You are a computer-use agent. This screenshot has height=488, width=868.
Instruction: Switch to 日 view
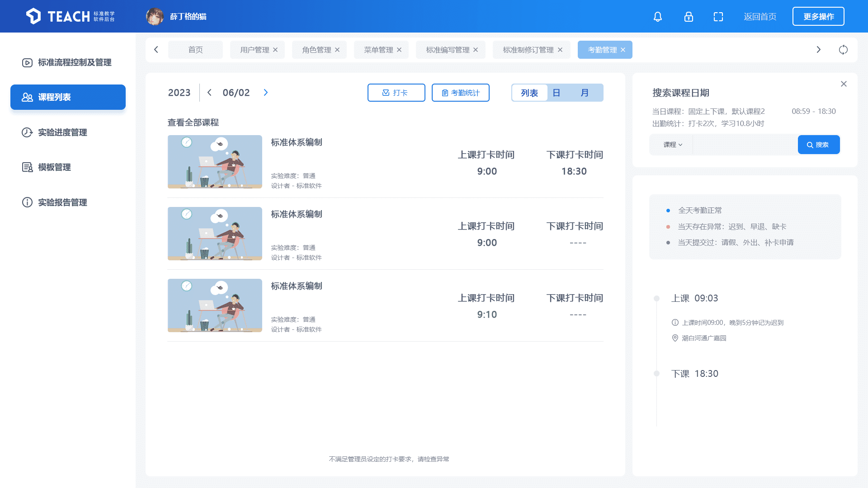point(557,93)
